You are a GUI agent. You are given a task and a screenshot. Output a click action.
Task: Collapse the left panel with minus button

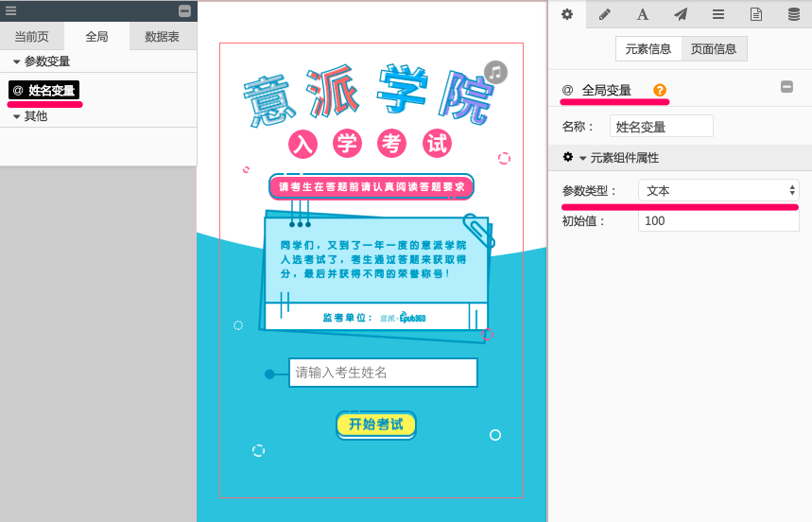[x=184, y=11]
